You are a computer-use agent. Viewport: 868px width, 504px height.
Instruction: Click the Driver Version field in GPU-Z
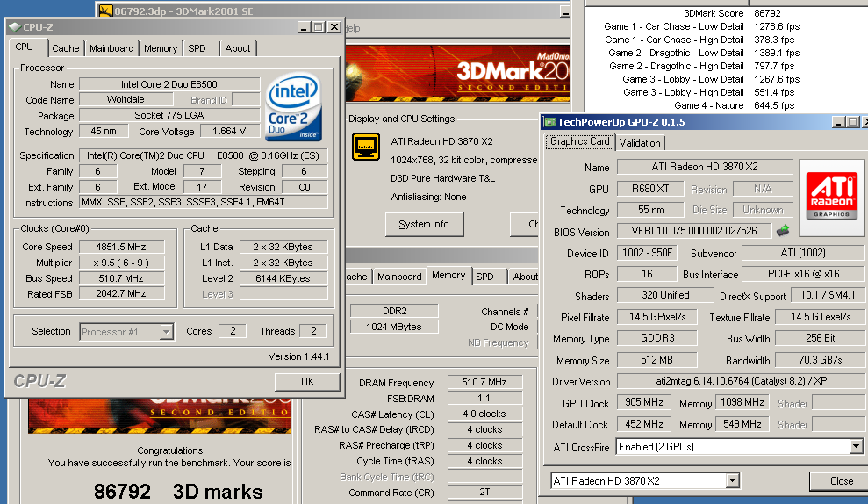(742, 381)
